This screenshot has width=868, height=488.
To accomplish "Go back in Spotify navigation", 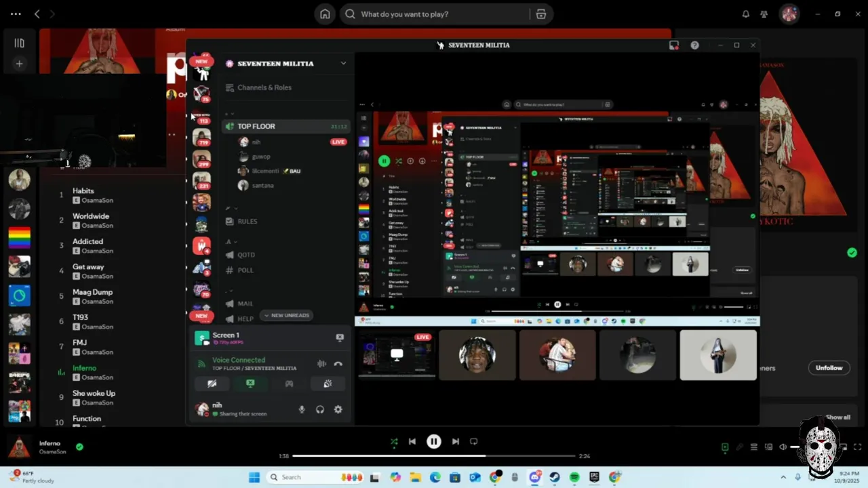I will click(37, 14).
